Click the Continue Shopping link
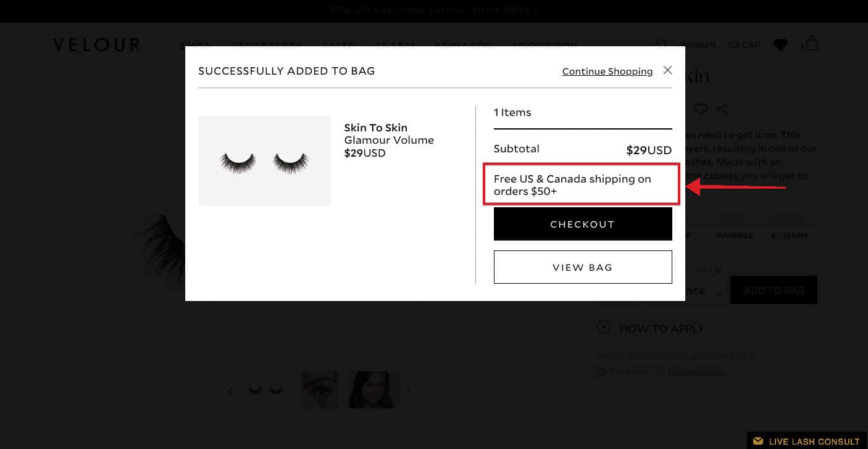The height and width of the screenshot is (449, 868). [607, 72]
